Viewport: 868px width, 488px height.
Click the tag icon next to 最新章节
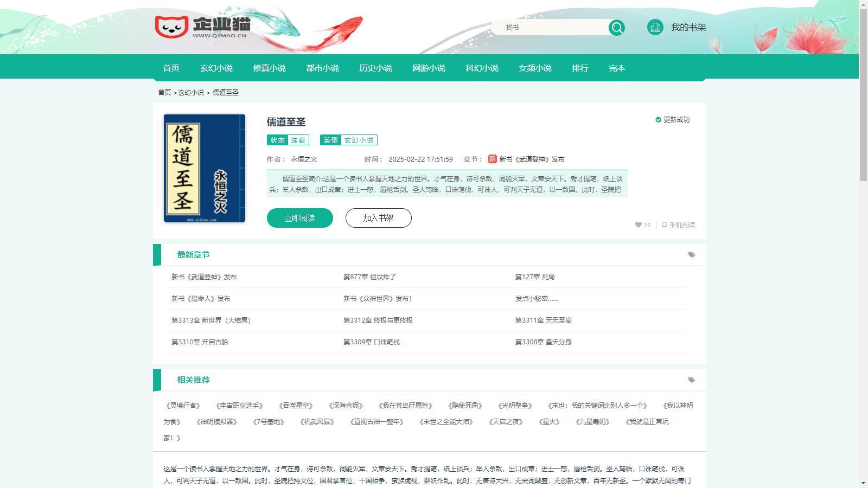(691, 253)
